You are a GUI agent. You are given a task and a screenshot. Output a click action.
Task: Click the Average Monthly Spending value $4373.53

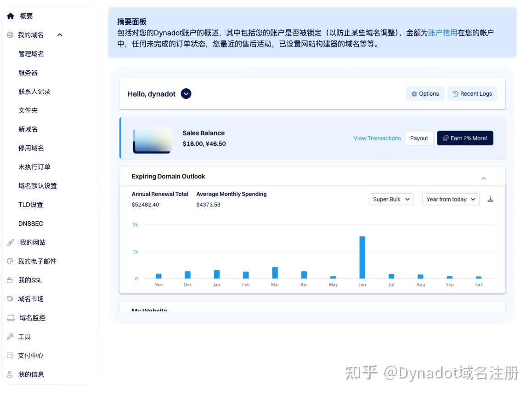[208, 205]
